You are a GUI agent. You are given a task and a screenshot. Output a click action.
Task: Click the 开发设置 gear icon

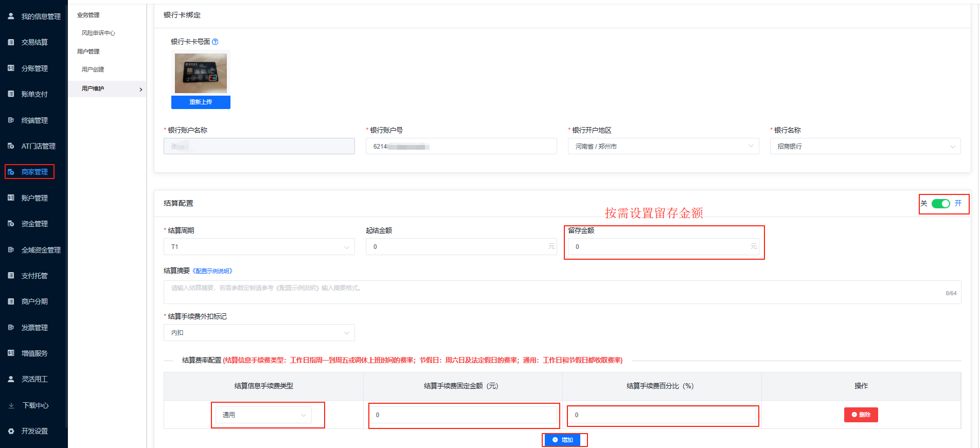11,431
